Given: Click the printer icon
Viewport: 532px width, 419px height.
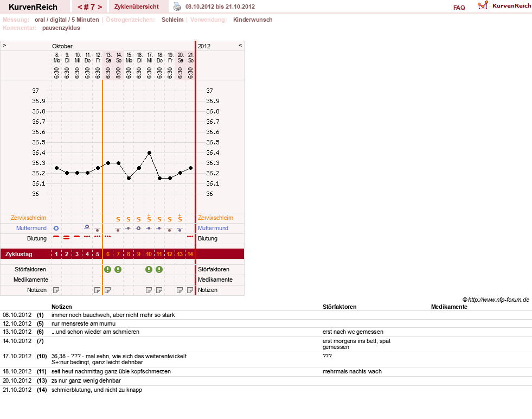Looking at the screenshot, I should [177, 7].
